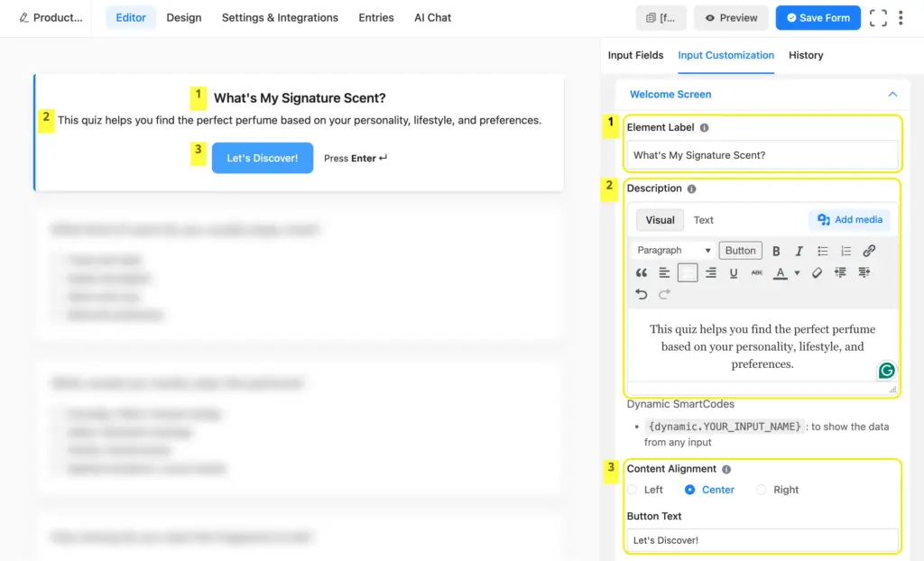Undo last edit in the description
This screenshot has height=561, width=924.
coord(642,294)
